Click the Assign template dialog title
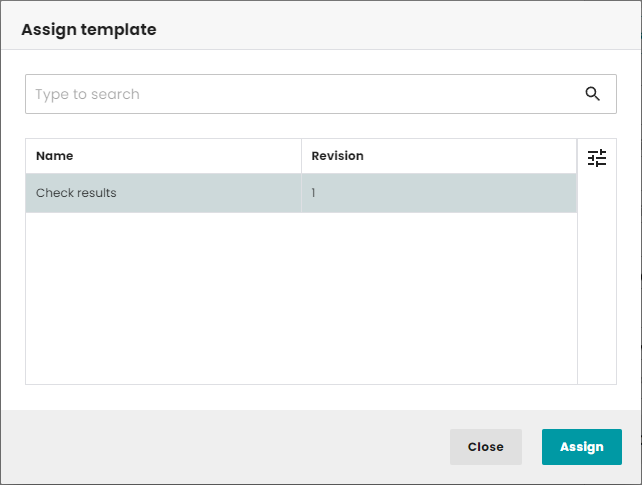 point(89,30)
